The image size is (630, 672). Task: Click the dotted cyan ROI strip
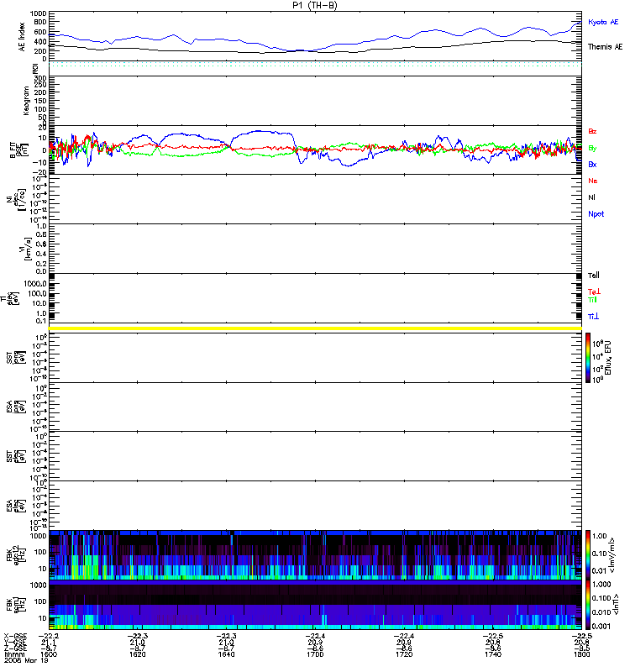coord(315,65)
